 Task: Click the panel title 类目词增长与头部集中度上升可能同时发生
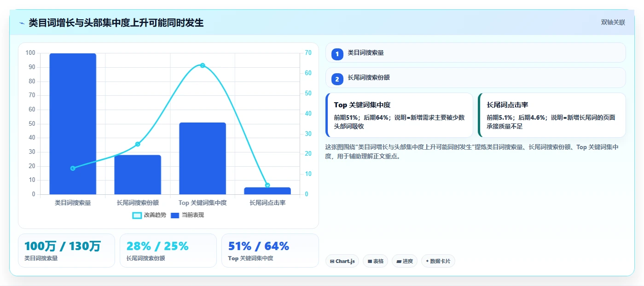116,23
